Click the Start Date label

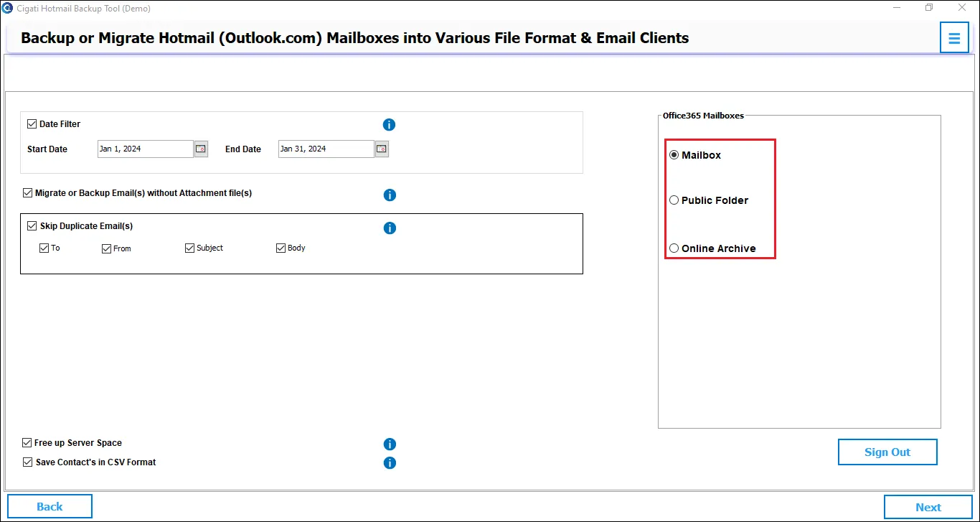[x=47, y=149]
